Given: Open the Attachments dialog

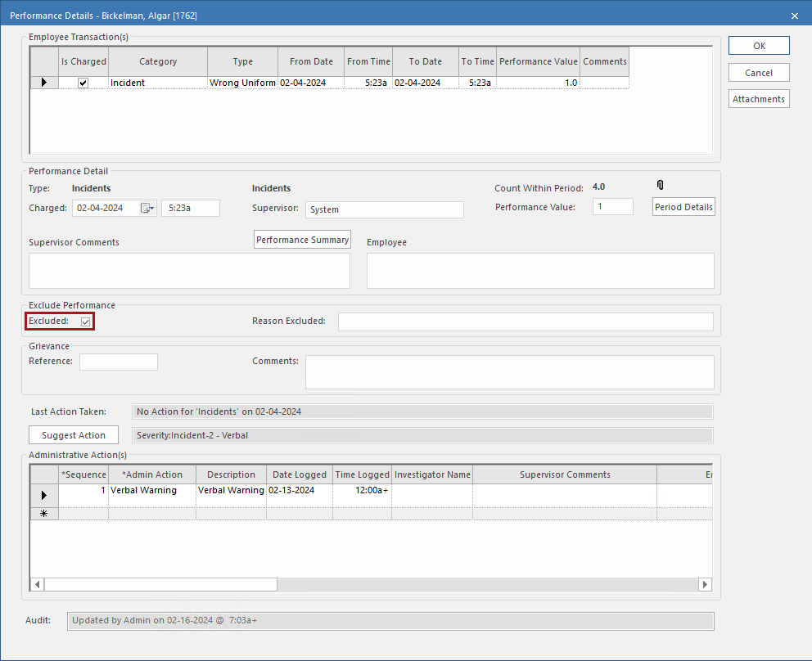Looking at the screenshot, I should [758, 98].
